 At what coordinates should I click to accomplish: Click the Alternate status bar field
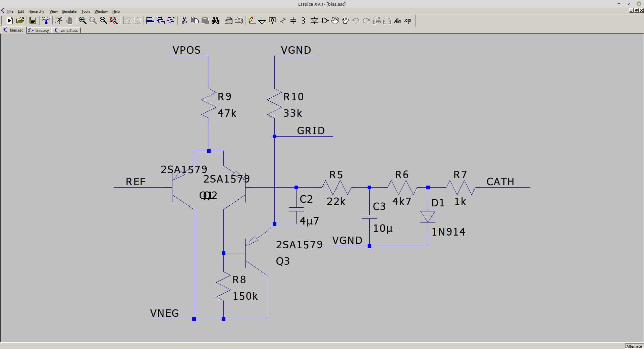[634, 346]
